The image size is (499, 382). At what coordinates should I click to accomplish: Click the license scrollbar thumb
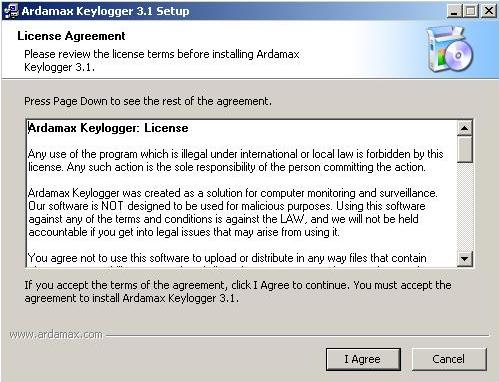pos(465,149)
